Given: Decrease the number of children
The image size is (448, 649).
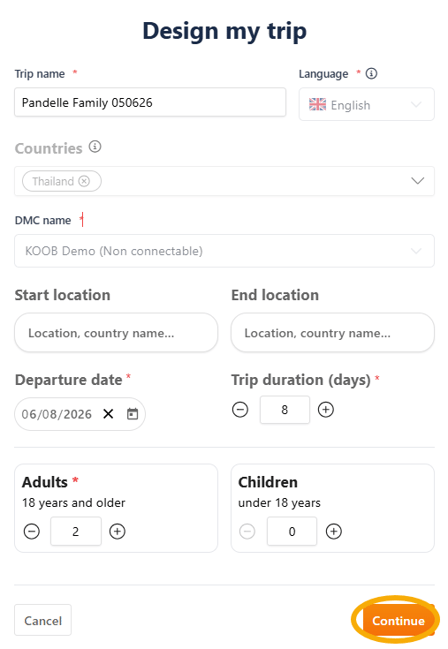Looking at the screenshot, I should coord(247,531).
